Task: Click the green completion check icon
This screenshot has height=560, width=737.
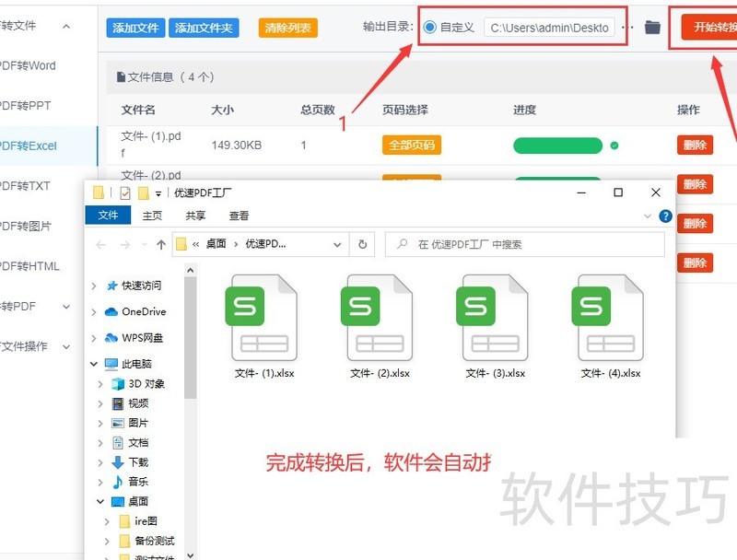Action: (x=614, y=146)
